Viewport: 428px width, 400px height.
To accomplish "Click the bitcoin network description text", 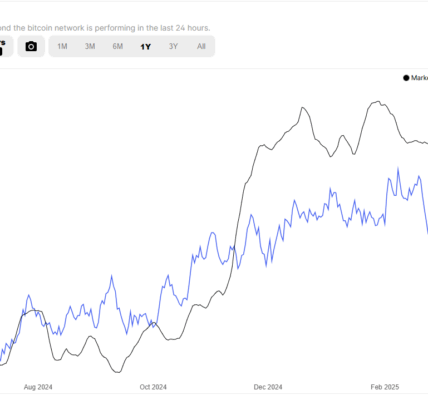I will (x=105, y=28).
